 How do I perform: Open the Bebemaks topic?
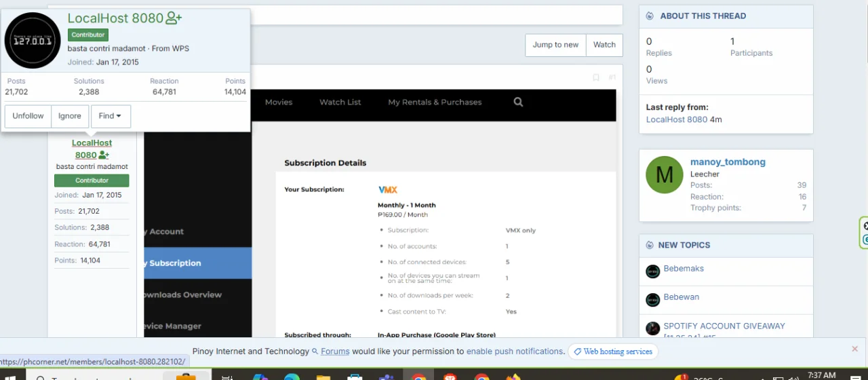[x=684, y=269]
